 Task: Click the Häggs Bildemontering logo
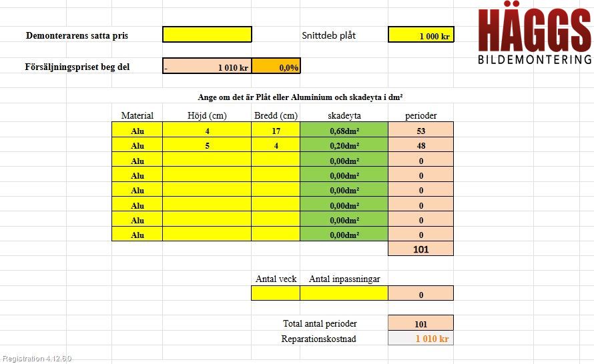point(535,36)
